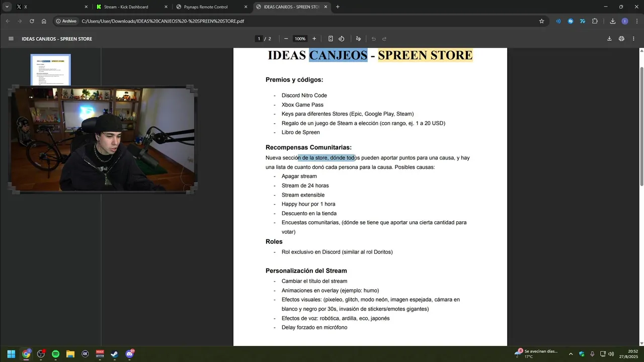Switch to Stream - Kick Dashboard tab
644x362 pixels.
132,7
